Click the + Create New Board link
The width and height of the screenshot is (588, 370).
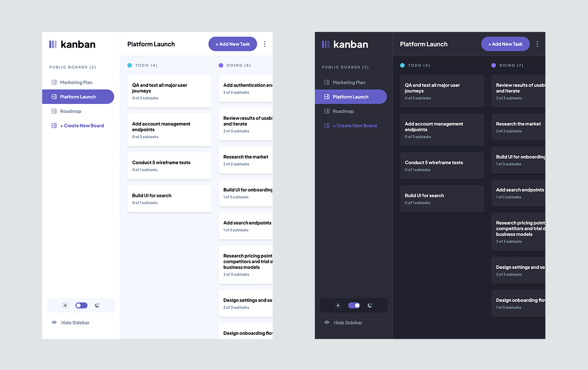[x=82, y=125]
